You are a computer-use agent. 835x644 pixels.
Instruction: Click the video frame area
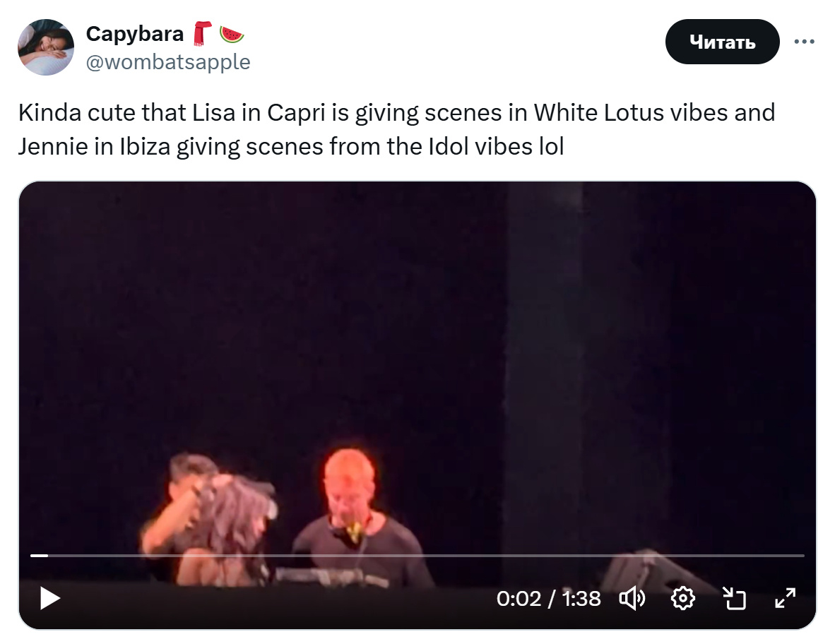(417, 367)
